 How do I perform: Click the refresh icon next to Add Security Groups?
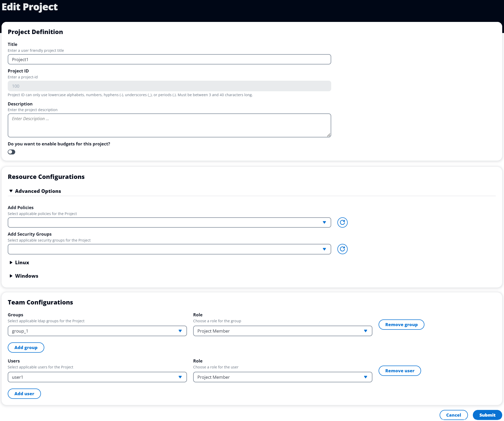(342, 249)
